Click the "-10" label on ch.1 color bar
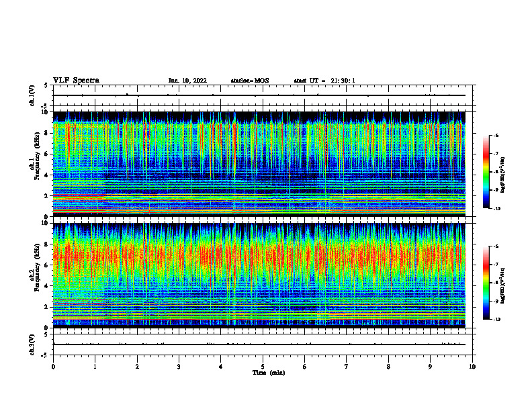The height and width of the screenshot is (411, 532). (496, 209)
